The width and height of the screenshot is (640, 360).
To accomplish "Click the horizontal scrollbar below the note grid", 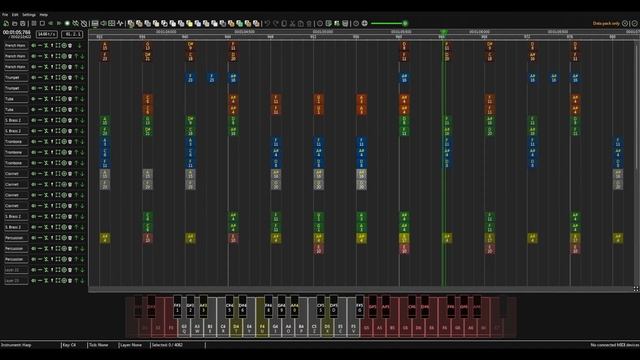I will (361, 289).
